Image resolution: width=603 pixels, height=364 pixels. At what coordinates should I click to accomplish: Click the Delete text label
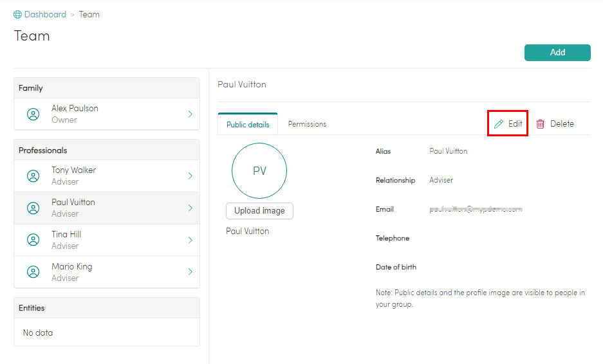pyautogui.click(x=562, y=124)
